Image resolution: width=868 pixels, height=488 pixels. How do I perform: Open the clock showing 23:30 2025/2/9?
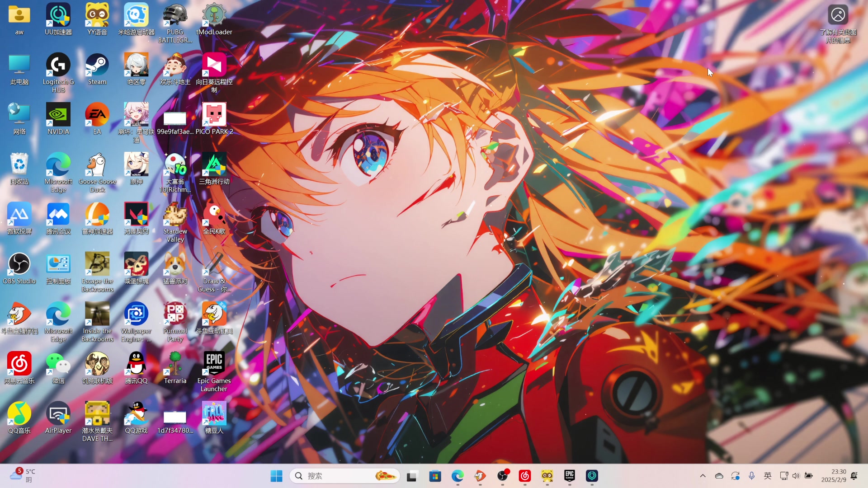[833, 476]
